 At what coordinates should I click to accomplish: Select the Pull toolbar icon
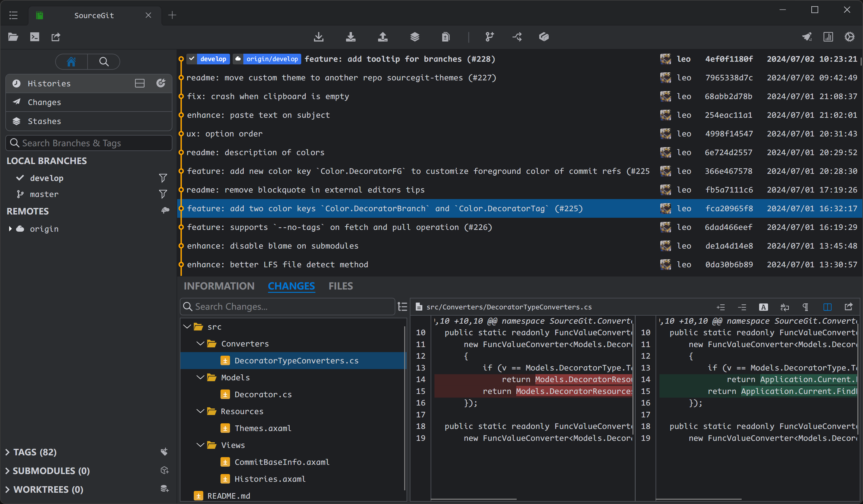[351, 37]
